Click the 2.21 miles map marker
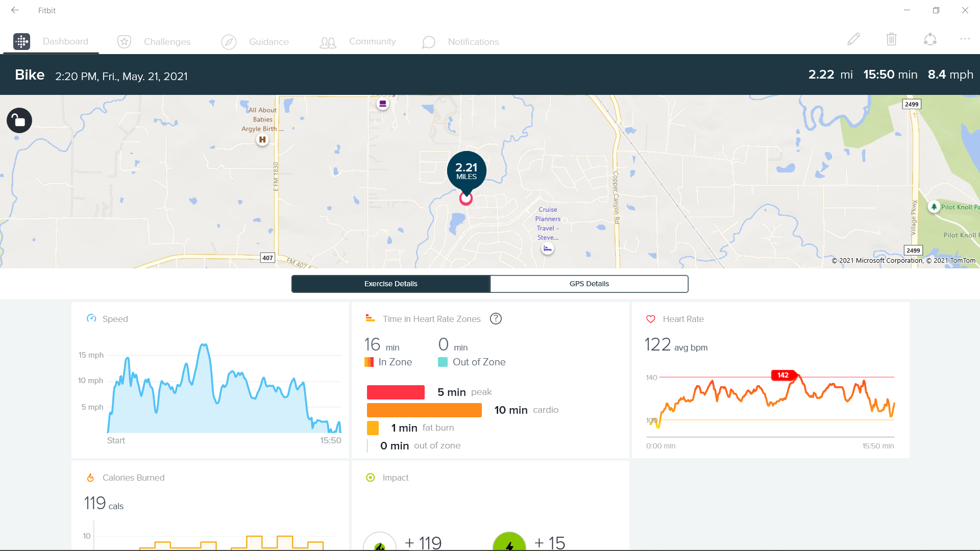This screenshot has height=551, width=980. tap(466, 169)
